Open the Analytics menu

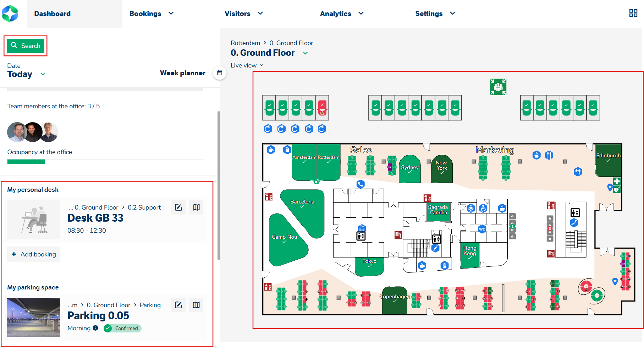342,13
